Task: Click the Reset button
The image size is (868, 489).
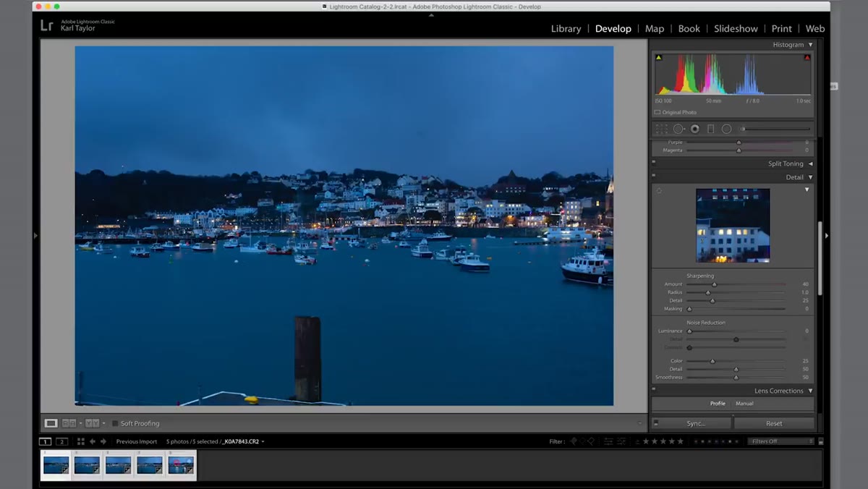Action: pos(774,423)
